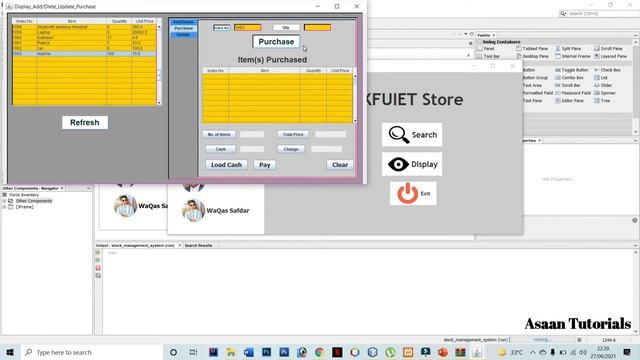Viewport: 640px width, 360px height.
Task: Select Tree component in palette
Action: [x=602, y=101]
